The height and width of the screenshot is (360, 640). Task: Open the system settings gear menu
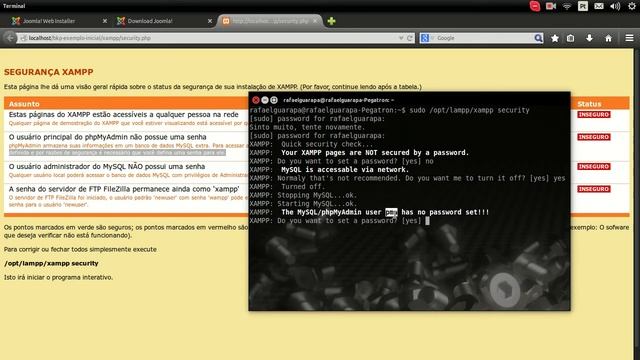(x=632, y=6)
